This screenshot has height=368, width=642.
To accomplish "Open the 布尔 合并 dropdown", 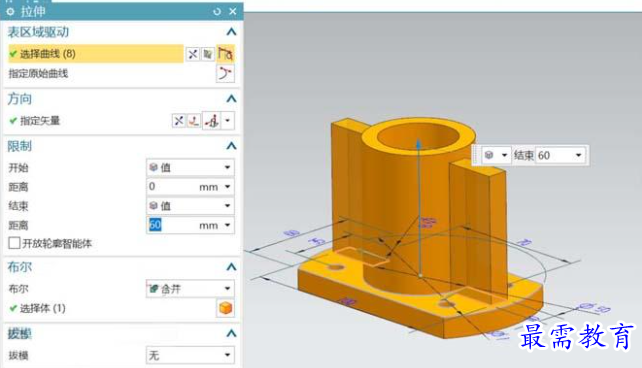I will [190, 288].
